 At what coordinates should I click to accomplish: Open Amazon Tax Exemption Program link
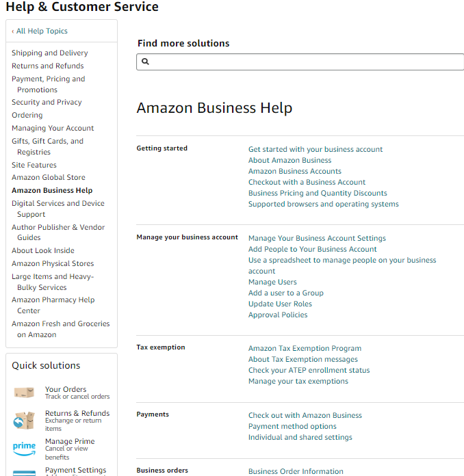(x=305, y=348)
